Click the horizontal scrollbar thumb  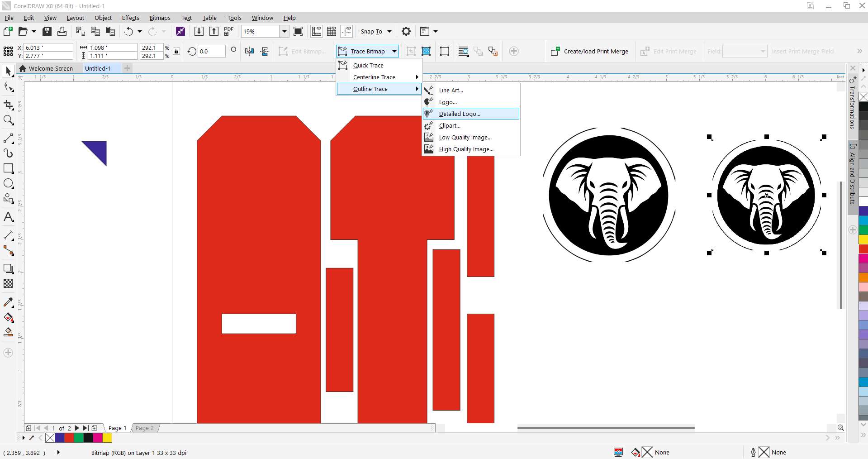606,428
